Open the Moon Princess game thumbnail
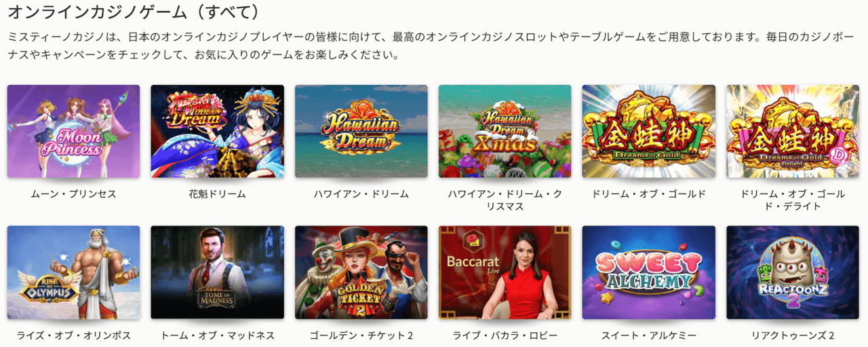This screenshot has width=868, height=347. (x=73, y=131)
